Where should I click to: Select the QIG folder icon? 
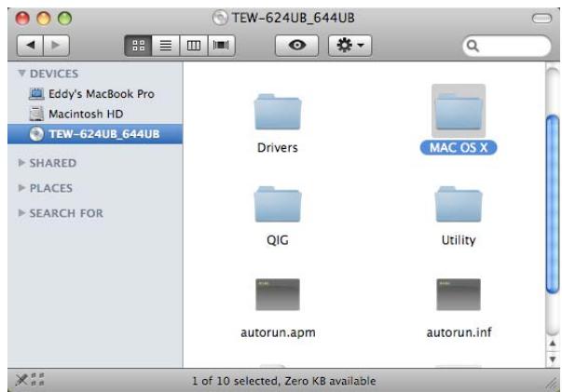278,204
